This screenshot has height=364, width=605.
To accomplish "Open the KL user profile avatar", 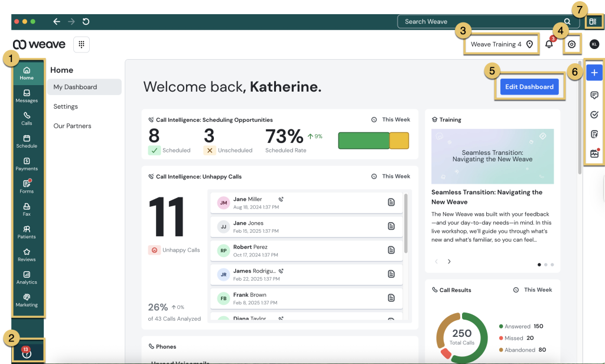I will (x=594, y=44).
